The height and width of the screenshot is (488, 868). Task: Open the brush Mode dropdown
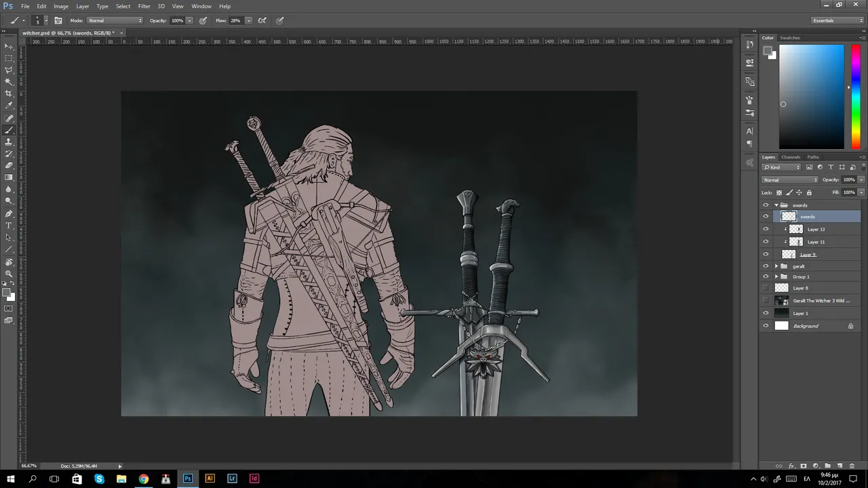(115, 20)
